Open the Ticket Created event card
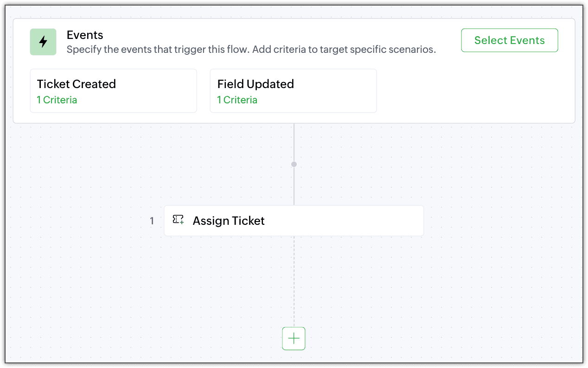Viewport: 588px width, 368px height. point(114,91)
